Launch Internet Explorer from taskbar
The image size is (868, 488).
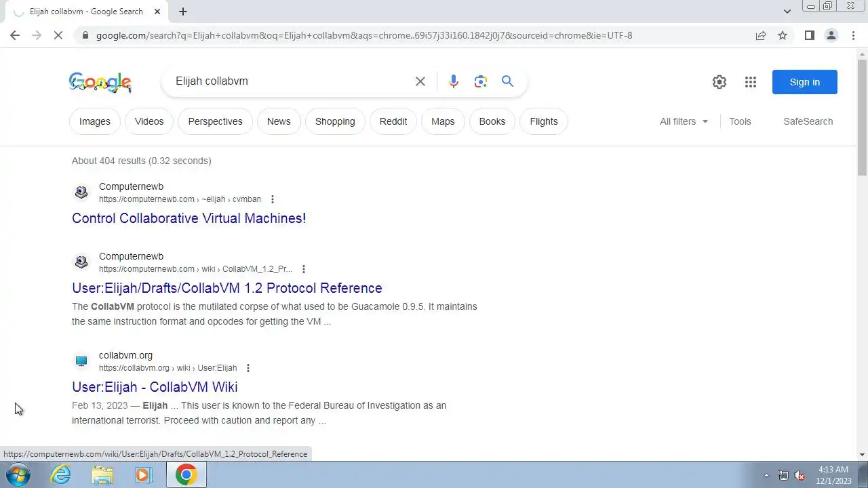coord(61,474)
